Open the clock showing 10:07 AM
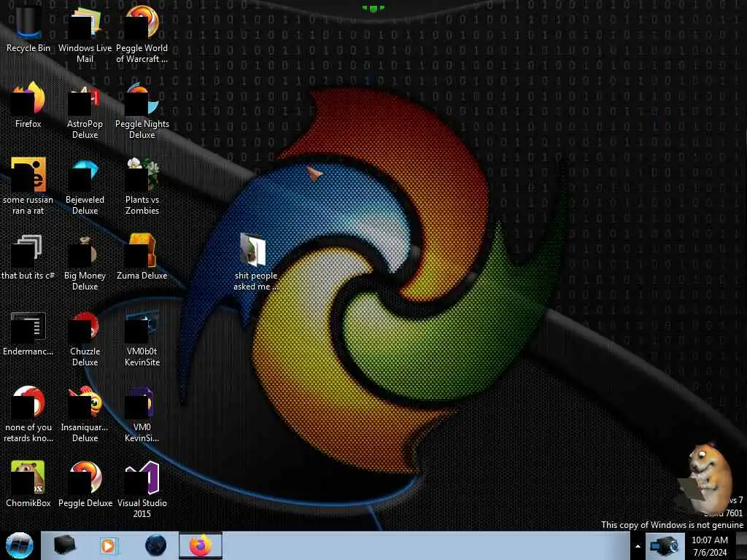 click(x=709, y=546)
